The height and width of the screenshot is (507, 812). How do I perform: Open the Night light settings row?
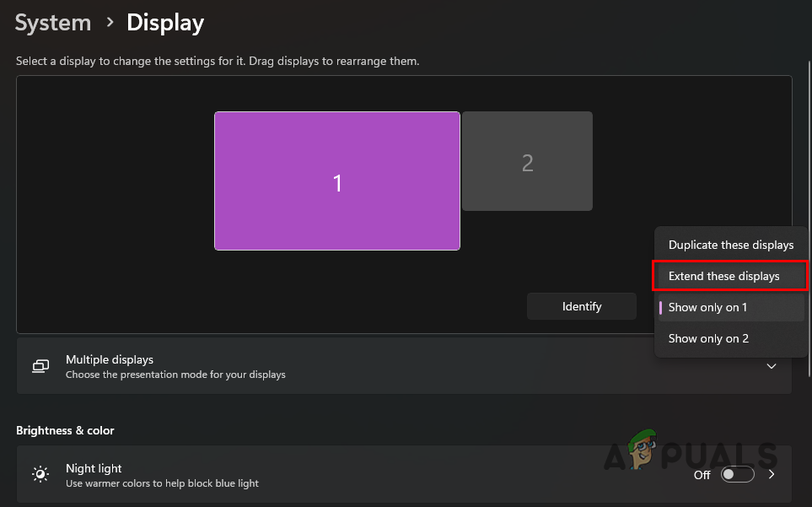[404, 474]
